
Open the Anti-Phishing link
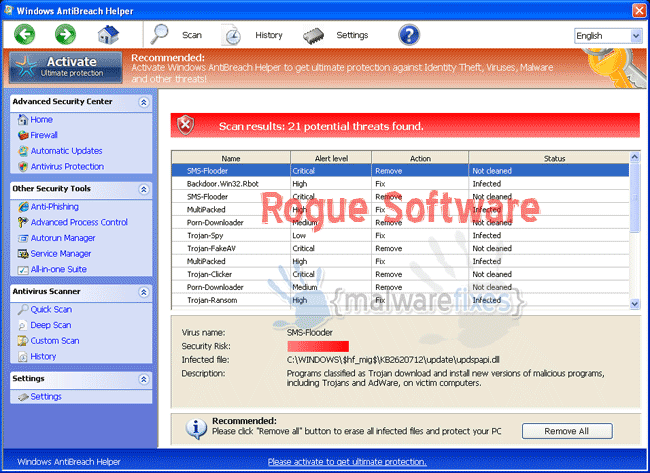coord(55,207)
